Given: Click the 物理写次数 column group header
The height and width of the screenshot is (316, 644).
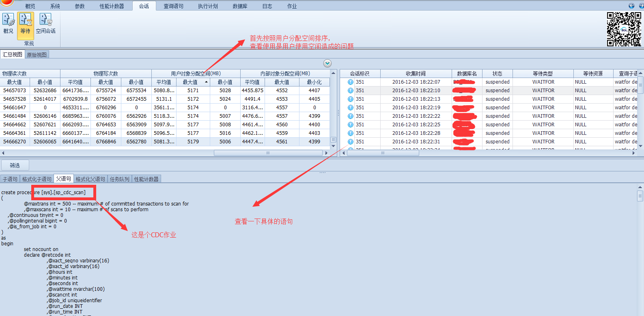Looking at the screenshot, I should point(106,74).
